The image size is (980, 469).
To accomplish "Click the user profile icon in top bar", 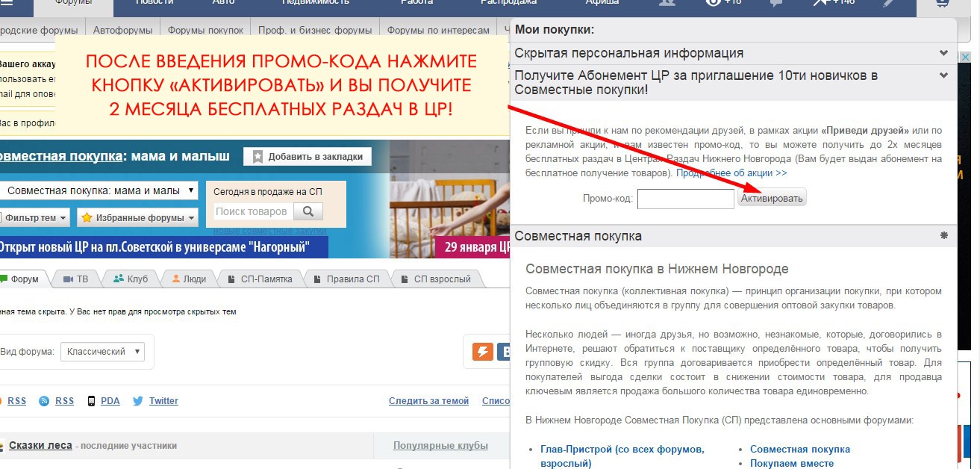I will 667,3.
